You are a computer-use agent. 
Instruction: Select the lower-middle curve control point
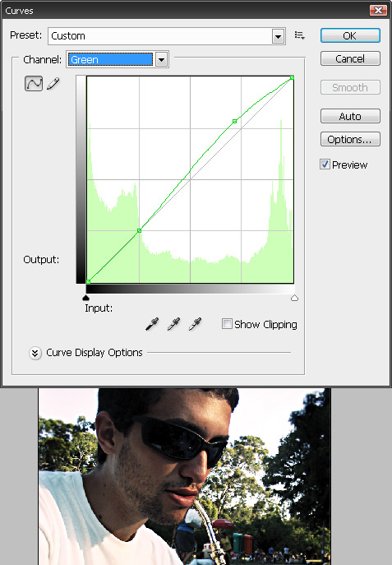(x=140, y=230)
